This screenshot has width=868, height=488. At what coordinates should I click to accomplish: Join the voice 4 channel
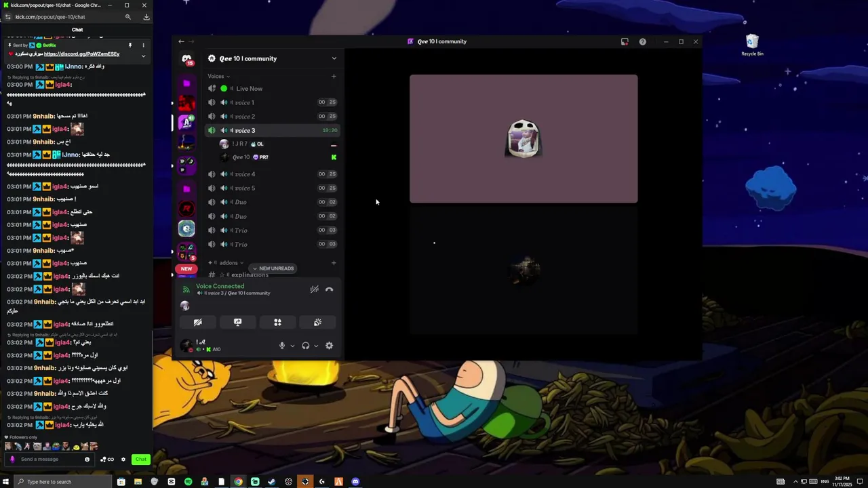[272, 174]
